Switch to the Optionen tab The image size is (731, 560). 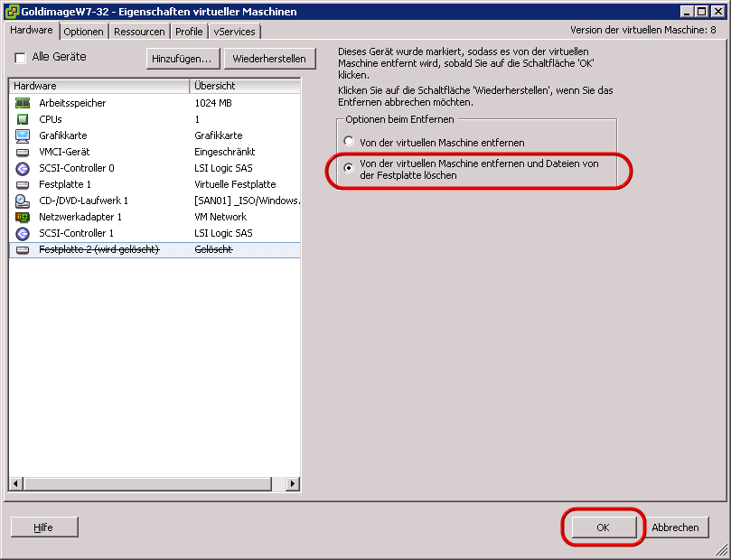click(x=83, y=32)
